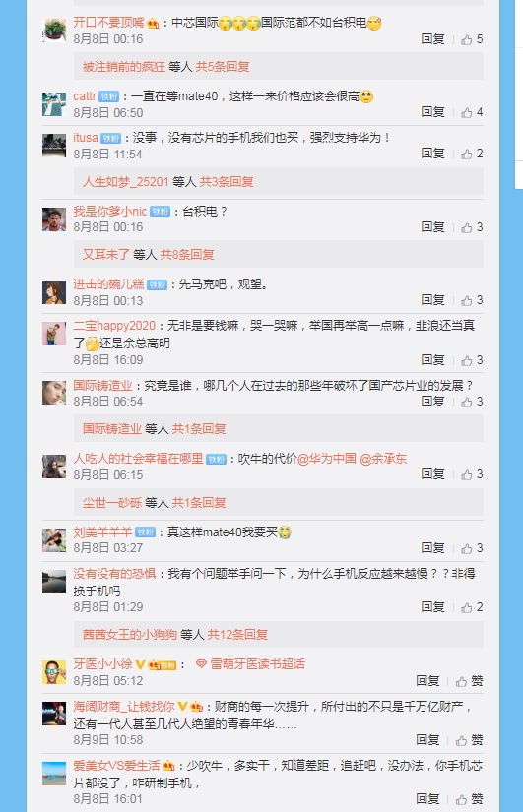Click thumbs-up on cattr's mate40 comment
This screenshot has width=523, height=812.
point(472,112)
